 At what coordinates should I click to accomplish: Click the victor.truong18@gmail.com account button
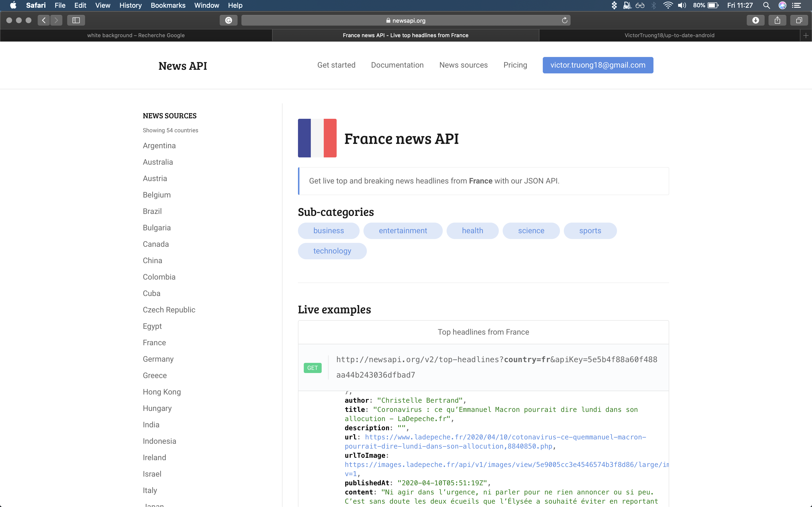pyautogui.click(x=598, y=65)
